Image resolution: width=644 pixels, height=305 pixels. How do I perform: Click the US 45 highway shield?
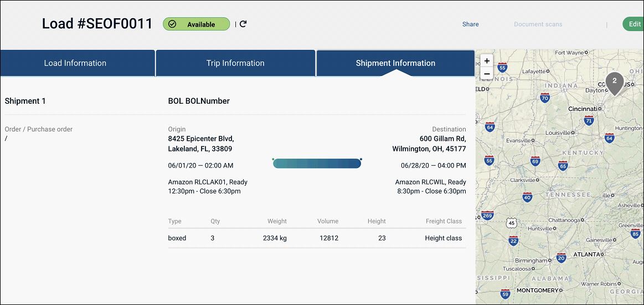pyautogui.click(x=511, y=223)
